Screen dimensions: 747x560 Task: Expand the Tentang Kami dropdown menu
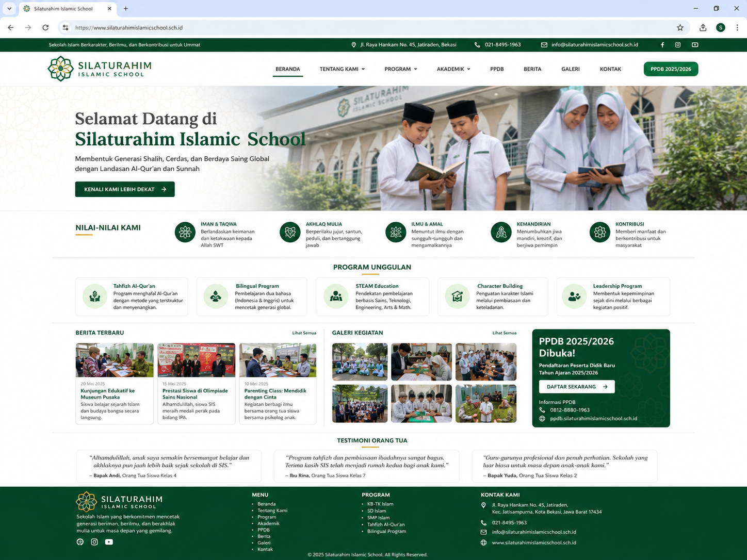(342, 69)
